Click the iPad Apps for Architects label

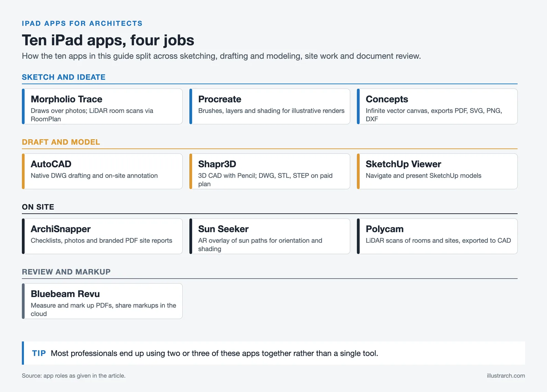coord(82,24)
